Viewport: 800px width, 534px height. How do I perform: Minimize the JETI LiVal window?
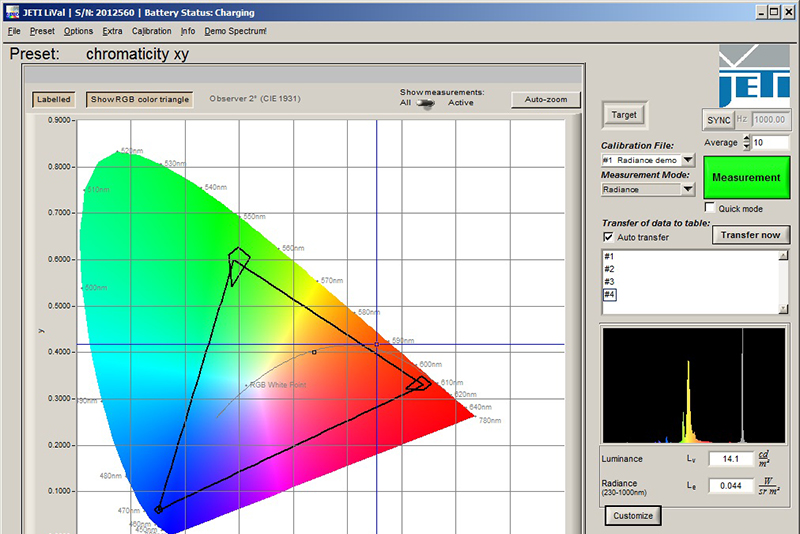pyautogui.click(x=762, y=12)
